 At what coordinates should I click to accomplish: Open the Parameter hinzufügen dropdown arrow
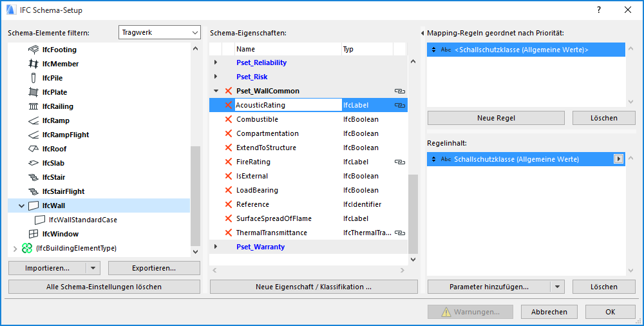pyautogui.click(x=558, y=287)
